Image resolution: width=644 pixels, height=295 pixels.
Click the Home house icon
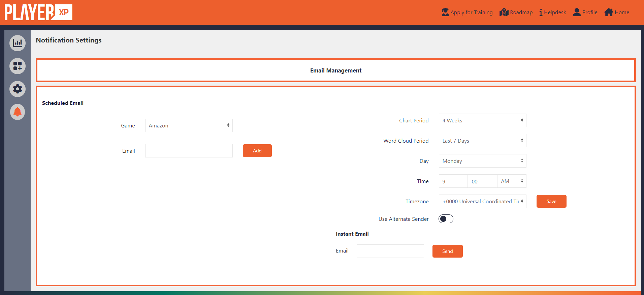tap(609, 12)
